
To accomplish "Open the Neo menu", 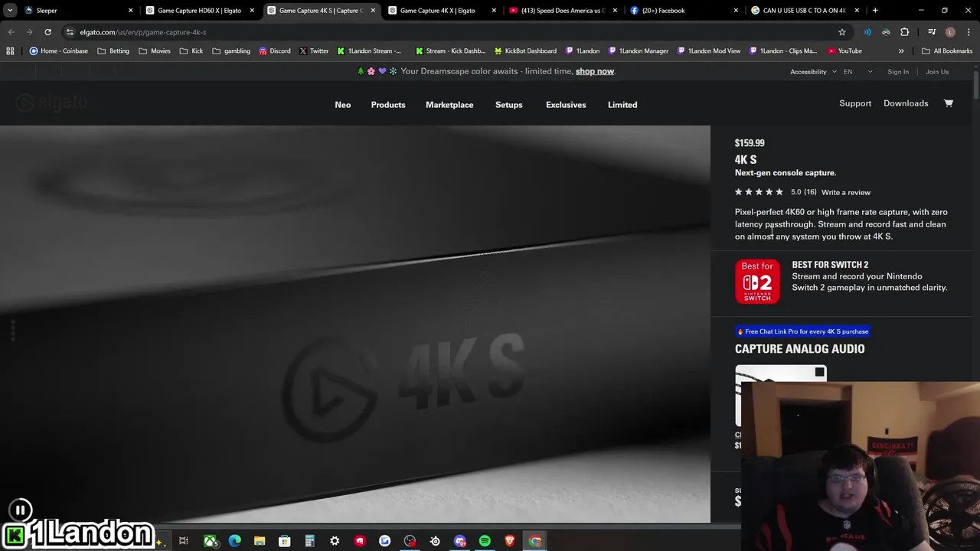I will 342,105.
